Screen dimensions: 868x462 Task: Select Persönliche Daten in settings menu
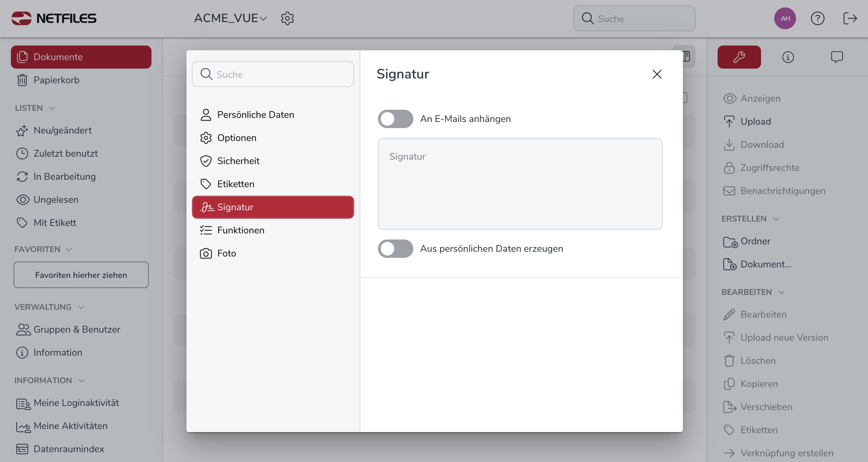(255, 115)
